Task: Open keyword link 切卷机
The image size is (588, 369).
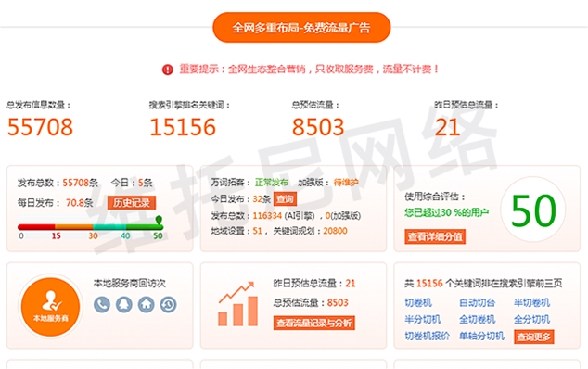Action: click(418, 302)
